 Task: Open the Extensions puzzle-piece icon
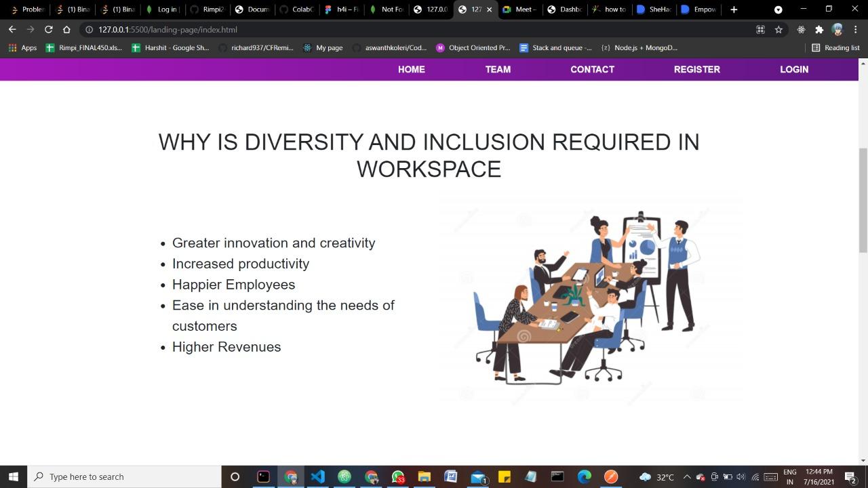pyautogui.click(x=819, y=29)
